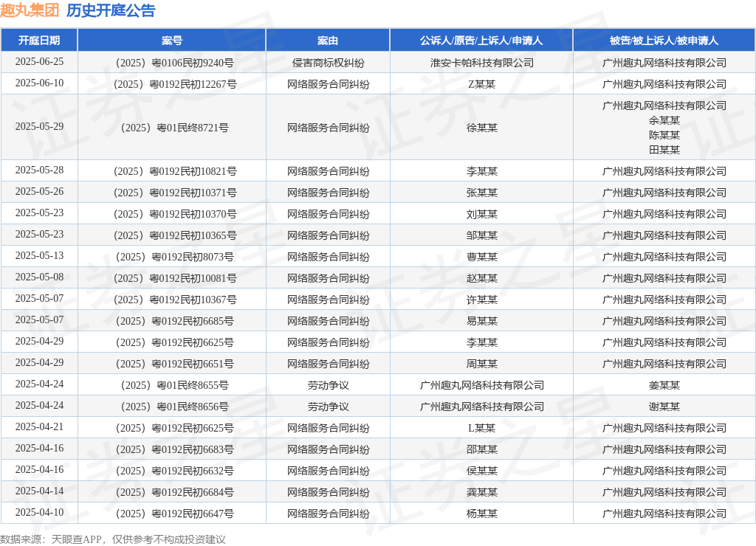Image resolution: width=756 pixels, height=546 pixels.
Task: Select the 案由 column header
Action: click(328, 41)
